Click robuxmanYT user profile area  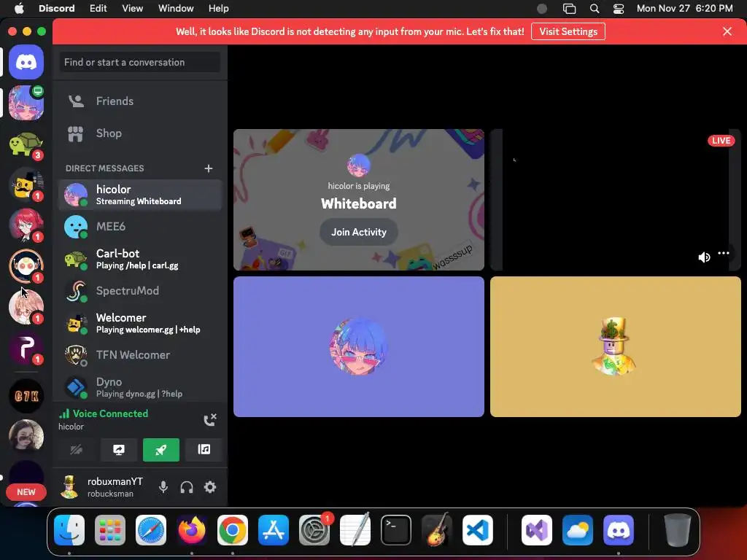click(102, 486)
